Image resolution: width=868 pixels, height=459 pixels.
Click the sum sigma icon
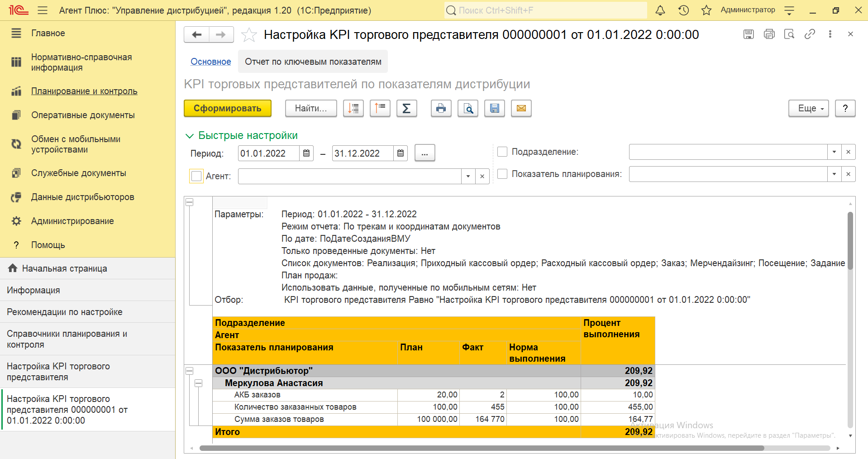407,108
